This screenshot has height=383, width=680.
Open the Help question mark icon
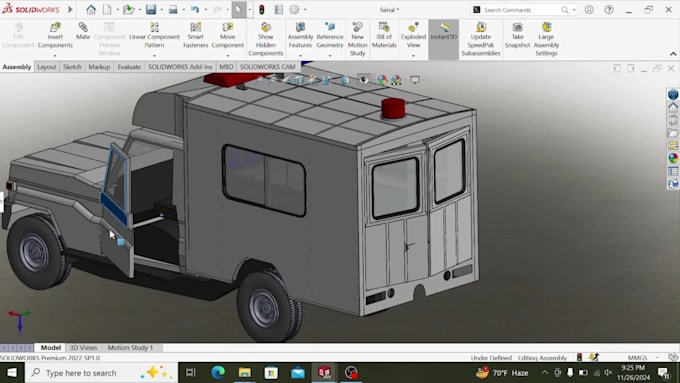pos(609,10)
